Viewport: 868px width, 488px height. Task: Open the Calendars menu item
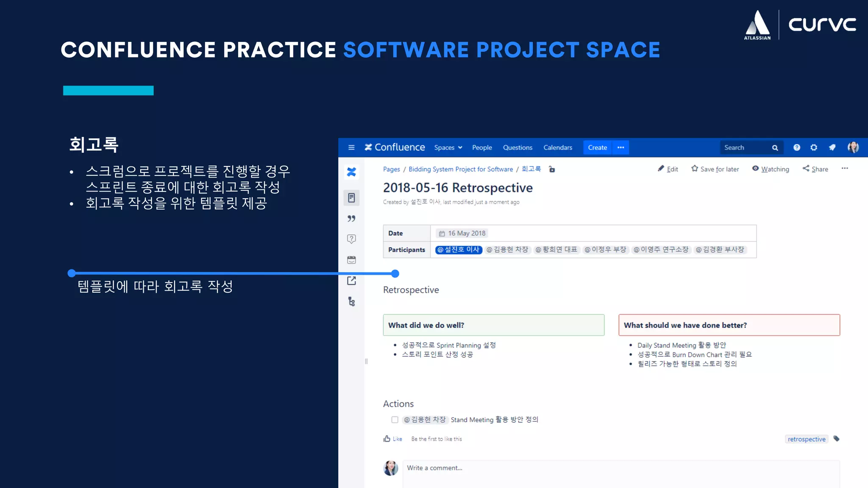point(558,147)
